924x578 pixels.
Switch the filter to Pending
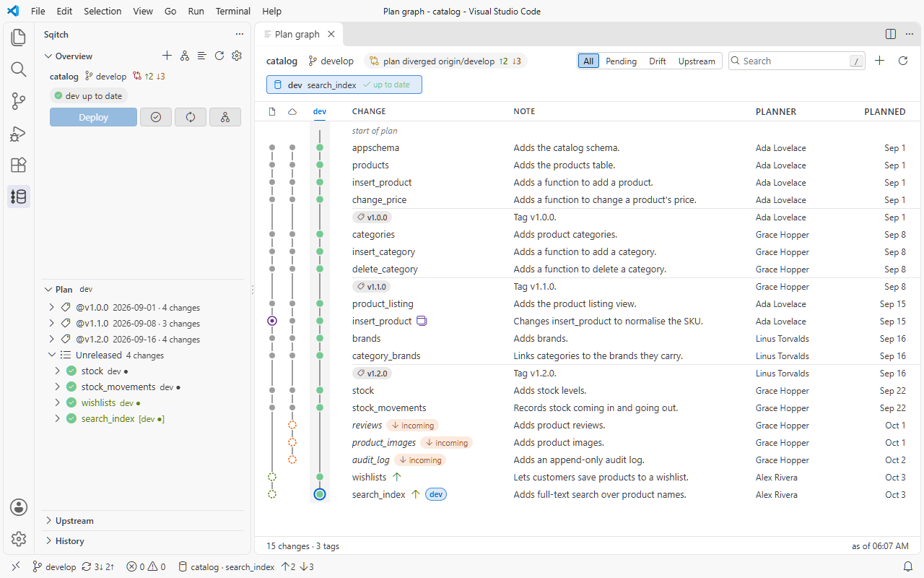(621, 61)
